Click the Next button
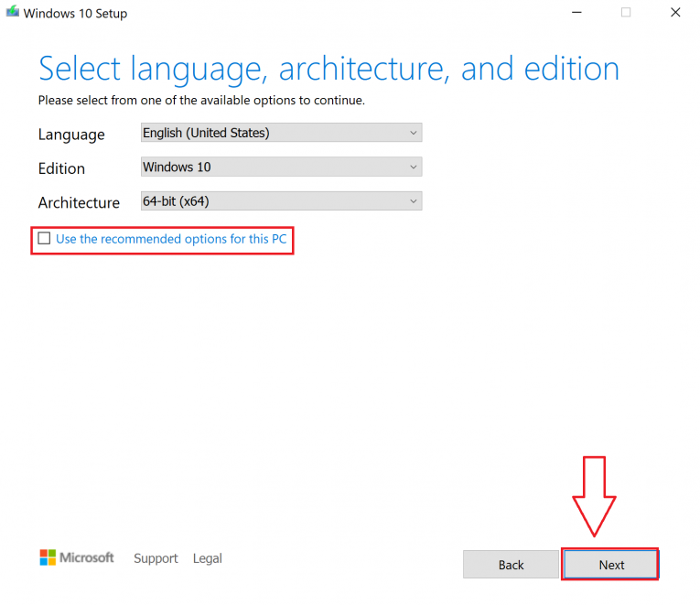Screen dimensions: 700x605 tap(610, 565)
